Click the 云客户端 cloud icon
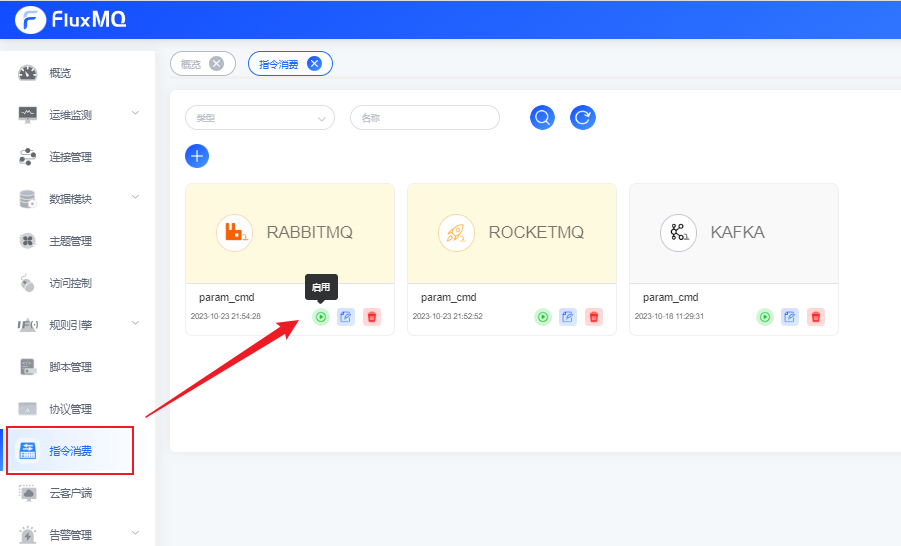Screen dimensions: 901x546 [x=28, y=493]
